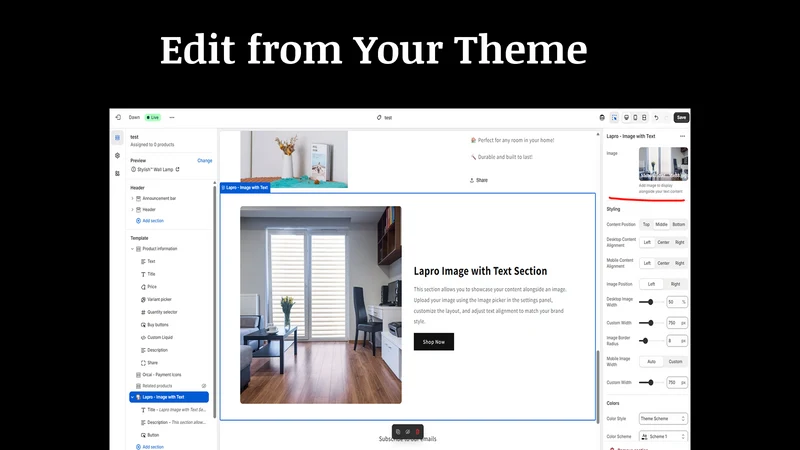Set Desktop Content Alignment to Center
This screenshot has width=800, height=450.
coord(663,242)
